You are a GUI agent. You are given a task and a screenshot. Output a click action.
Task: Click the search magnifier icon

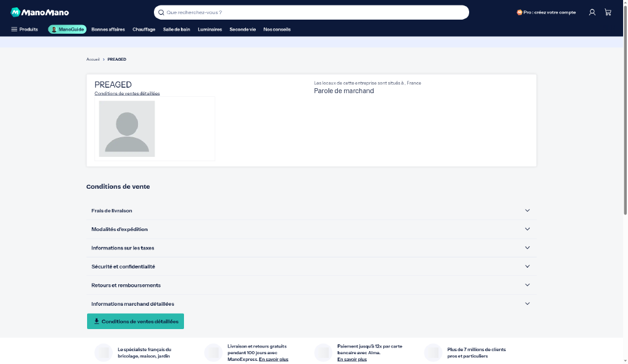161,12
